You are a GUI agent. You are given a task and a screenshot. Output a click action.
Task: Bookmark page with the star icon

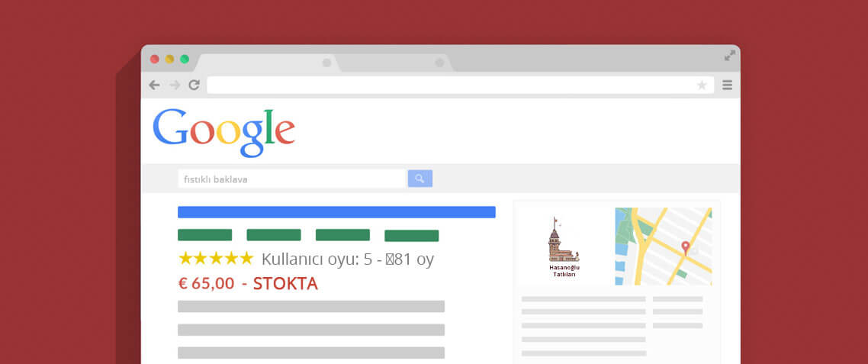(x=702, y=85)
